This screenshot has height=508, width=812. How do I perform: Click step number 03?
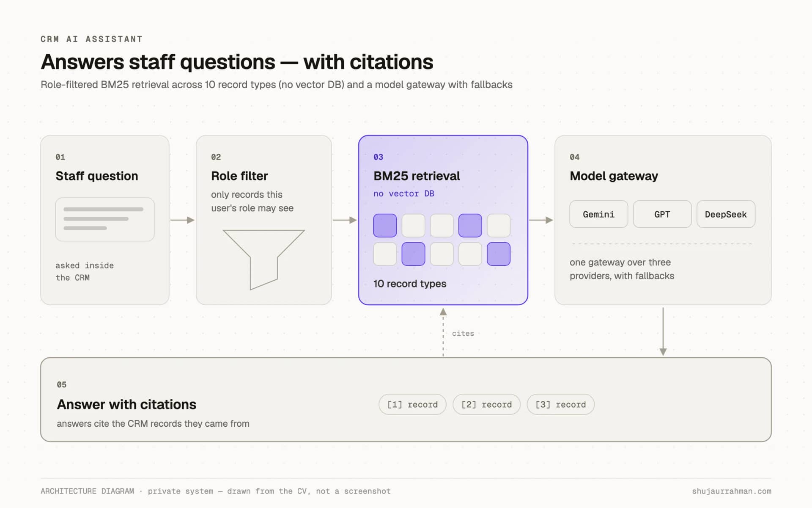[x=379, y=157]
